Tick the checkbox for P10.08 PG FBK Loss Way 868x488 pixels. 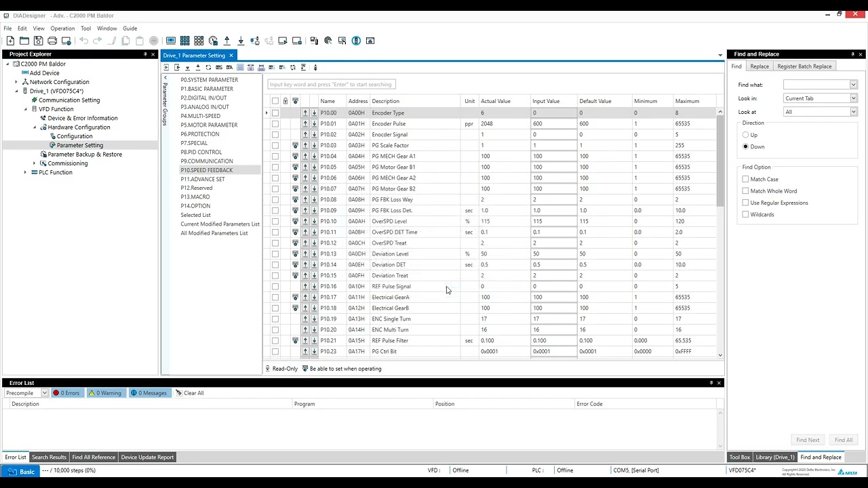pyautogui.click(x=275, y=199)
